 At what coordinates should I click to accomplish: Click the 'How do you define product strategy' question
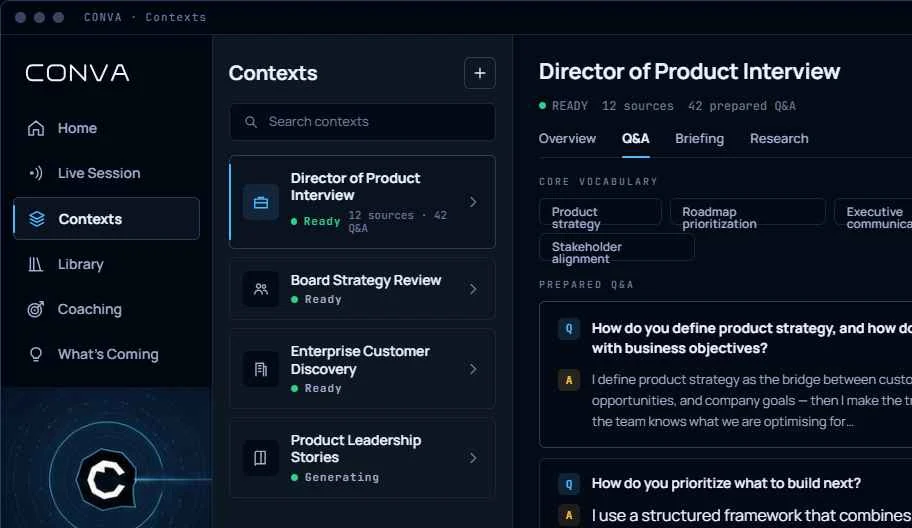751,338
